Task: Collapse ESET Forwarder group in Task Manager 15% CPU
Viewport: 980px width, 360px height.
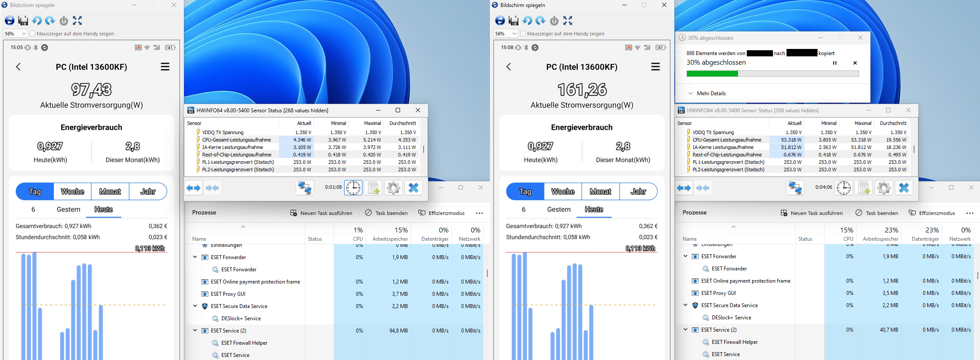Action: point(686,256)
